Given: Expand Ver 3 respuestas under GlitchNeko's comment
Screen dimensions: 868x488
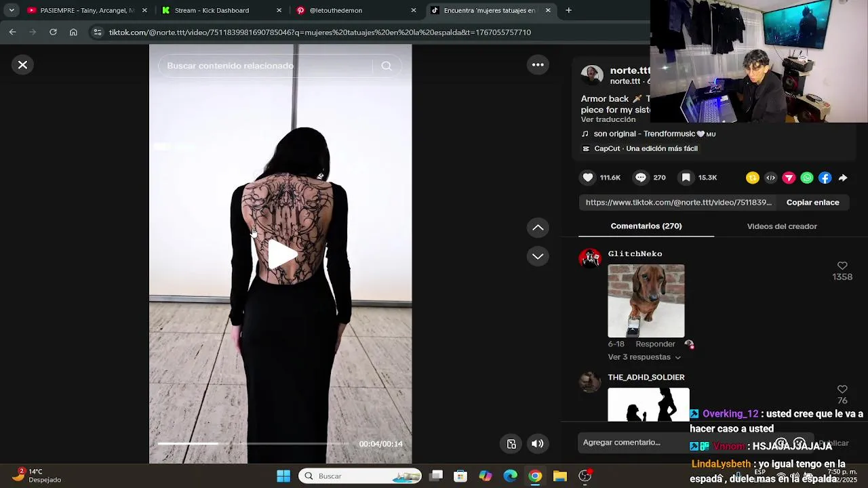Looking at the screenshot, I should (x=644, y=357).
